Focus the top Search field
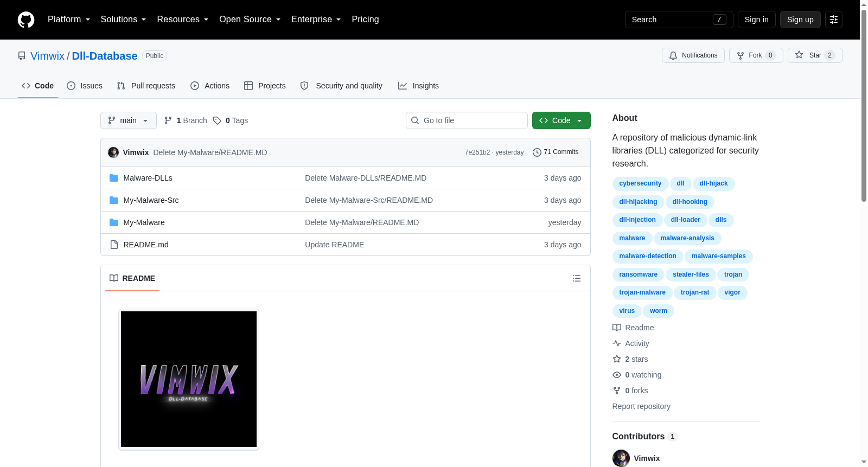Viewport: 868px width, 467px height. coord(679,20)
